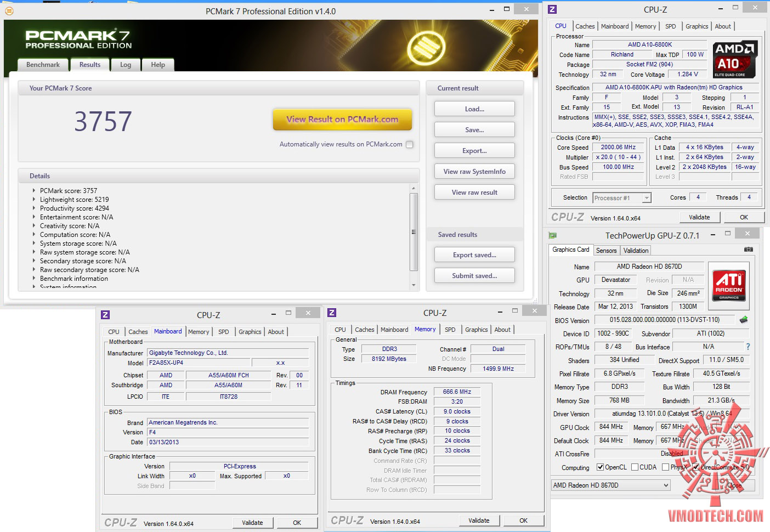This screenshot has height=532, width=770.
Task: Expand the Creativity score row
Action: (x=33, y=226)
